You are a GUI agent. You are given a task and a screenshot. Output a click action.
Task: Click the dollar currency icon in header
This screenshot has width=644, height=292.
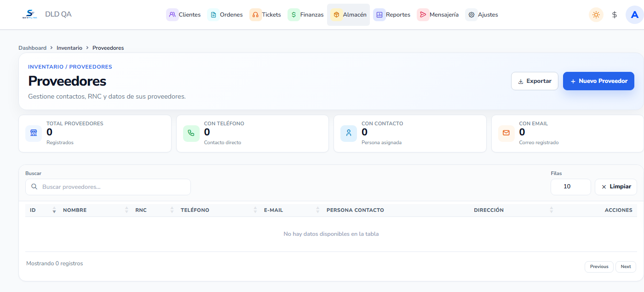615,15
